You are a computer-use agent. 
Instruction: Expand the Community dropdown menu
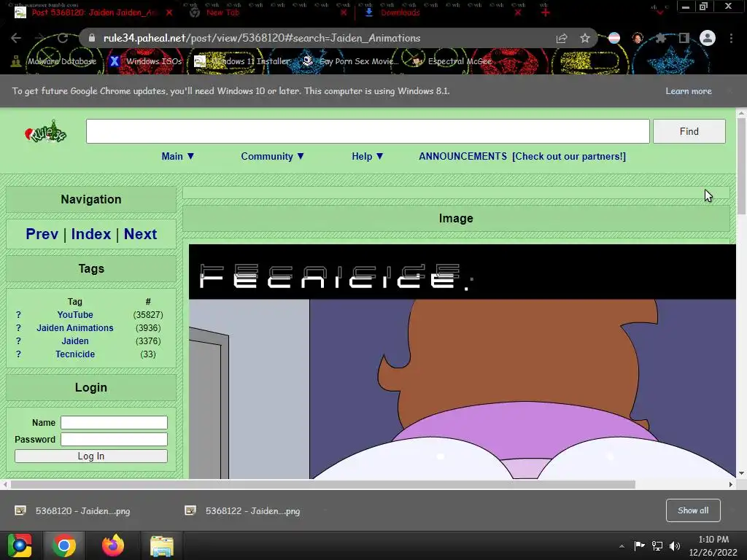273,156
